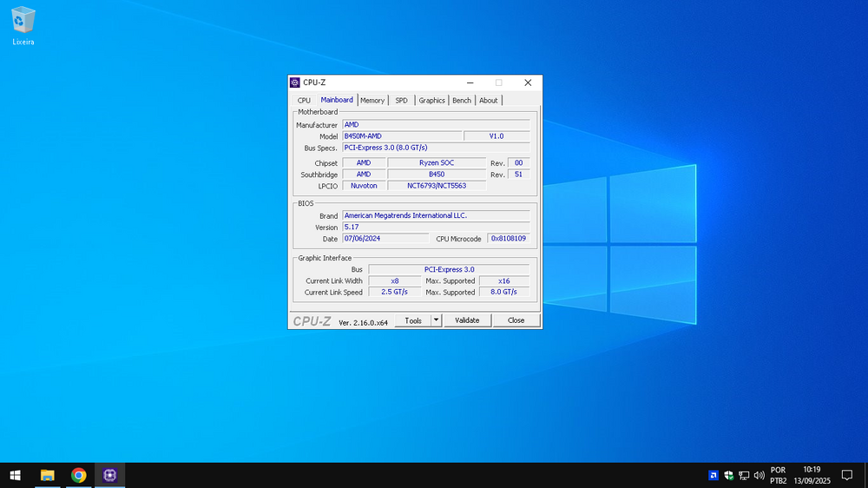Open the AMD software tray icon

click(713, 475)
